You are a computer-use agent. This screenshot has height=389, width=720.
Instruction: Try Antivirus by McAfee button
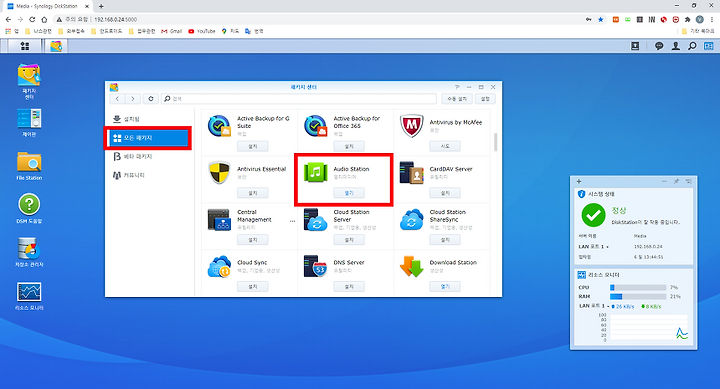[445, 147]
